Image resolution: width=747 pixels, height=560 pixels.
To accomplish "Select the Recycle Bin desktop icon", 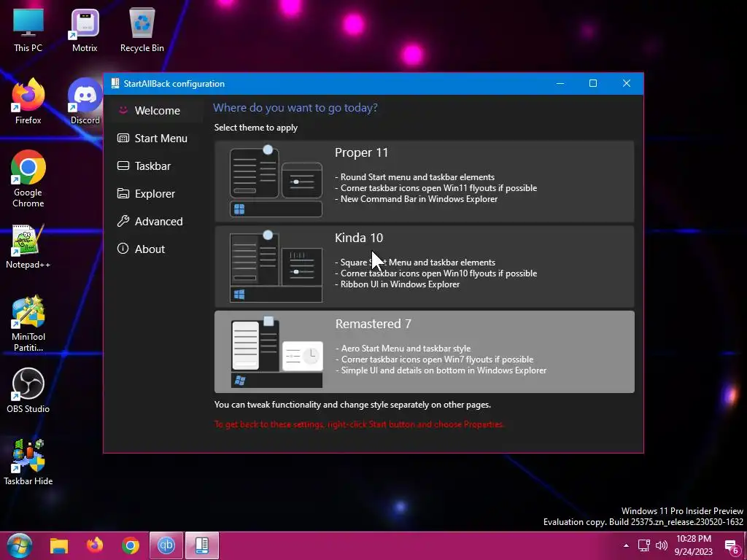I will [x=142, y=30].
